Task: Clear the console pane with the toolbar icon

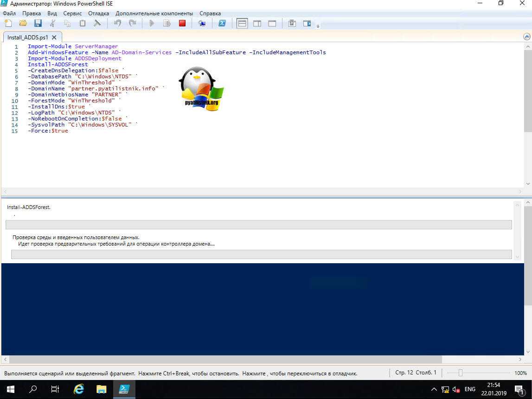Action: point(97,23)
